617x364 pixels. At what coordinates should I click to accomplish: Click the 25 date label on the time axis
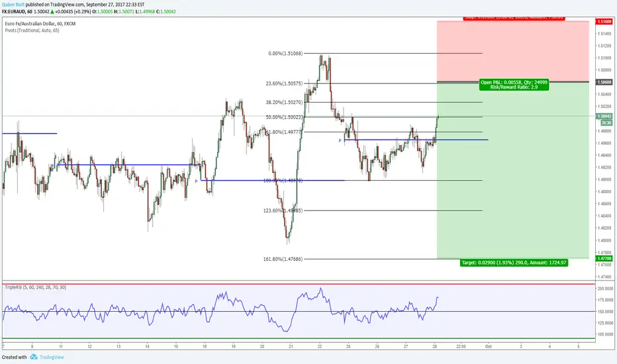(348, 347)
